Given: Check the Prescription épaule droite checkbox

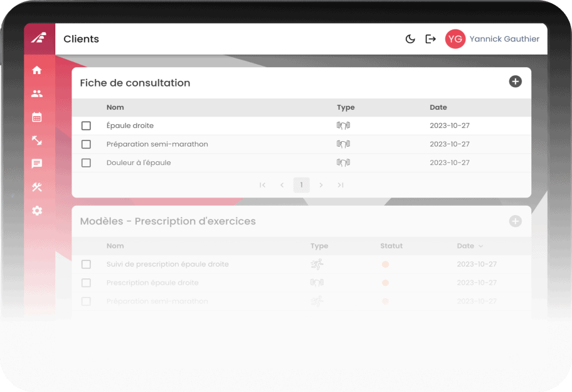Looking at the screenshot, I should [86, 283].
